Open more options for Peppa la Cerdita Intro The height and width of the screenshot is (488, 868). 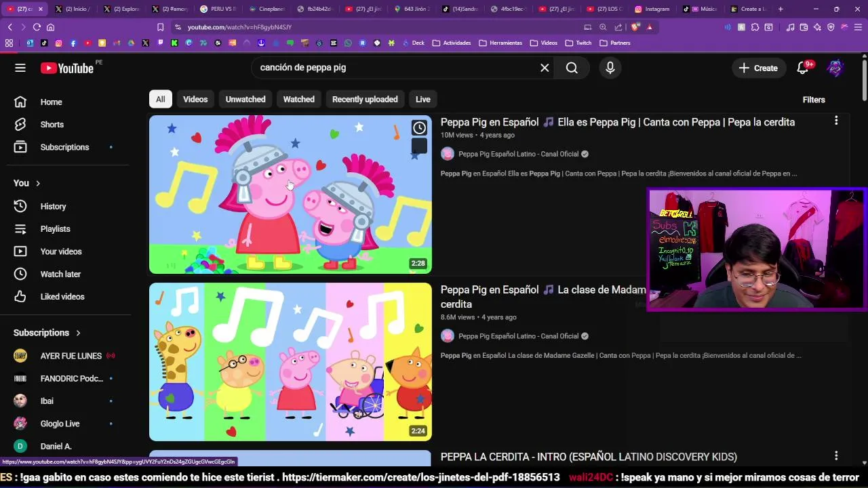(x=836, y=455)
